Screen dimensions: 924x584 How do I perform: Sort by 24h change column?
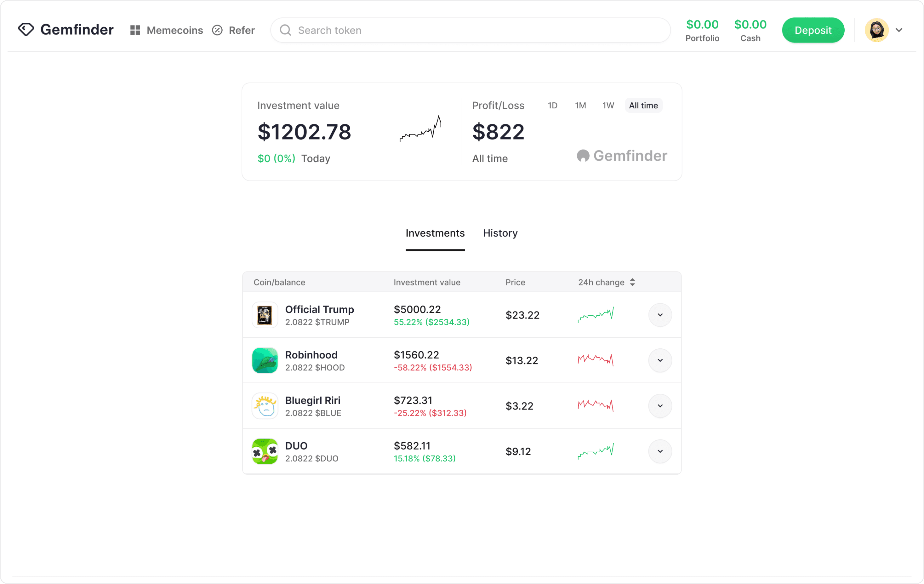(632, 283)
